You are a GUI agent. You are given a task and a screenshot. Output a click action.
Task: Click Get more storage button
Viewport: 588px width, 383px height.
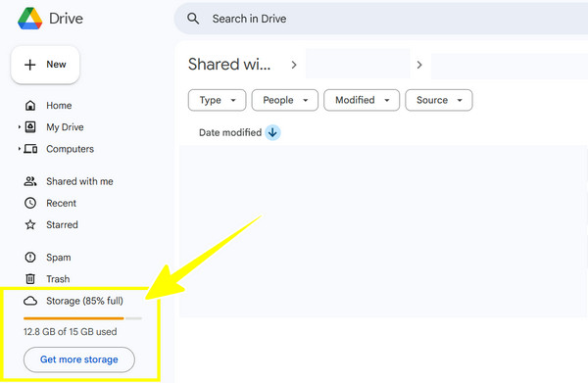point(79,359)
